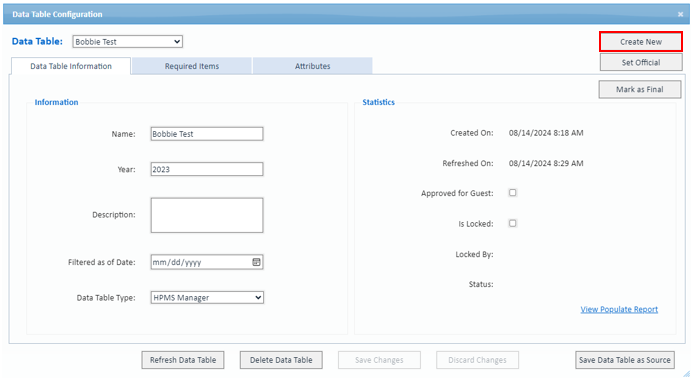Click Refresh Data Table
Viewport: 691px width, 381px height.
(x=183, y=360)
